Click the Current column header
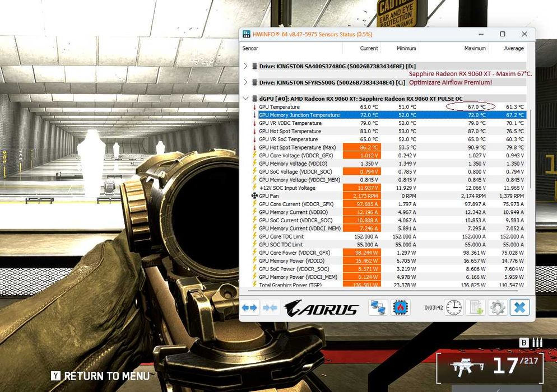Image resolution: width=557 pixels, height=392 pixels. click(369, 48)
